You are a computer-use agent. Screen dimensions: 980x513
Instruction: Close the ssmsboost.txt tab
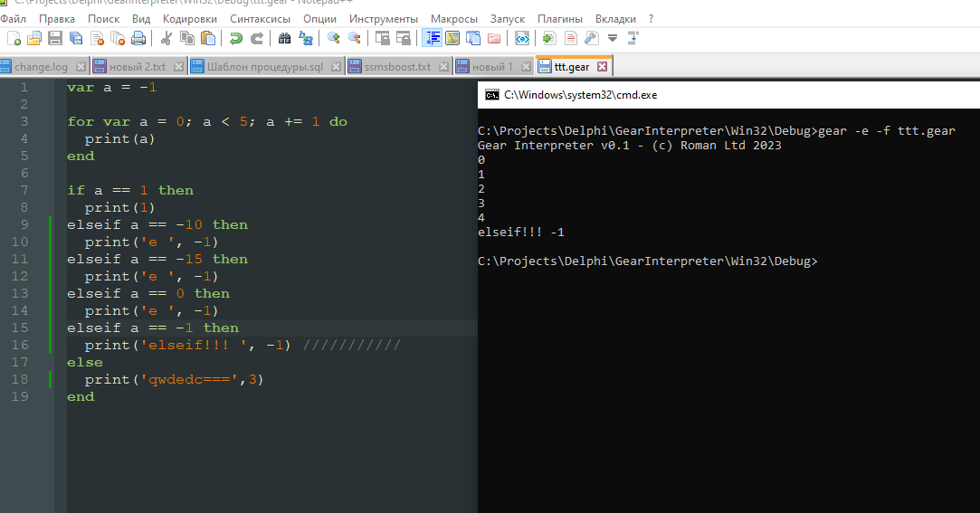click(443, 67)
